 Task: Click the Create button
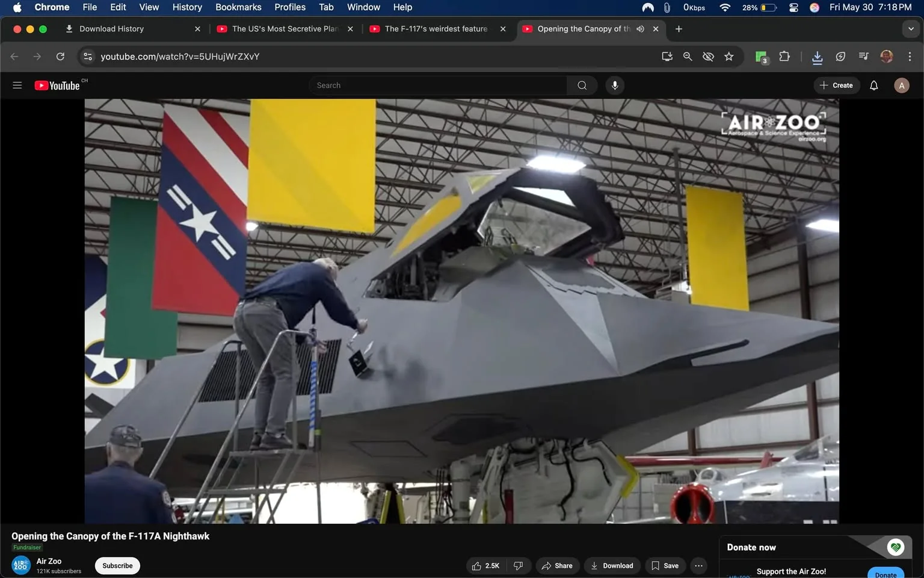point(837,85)
